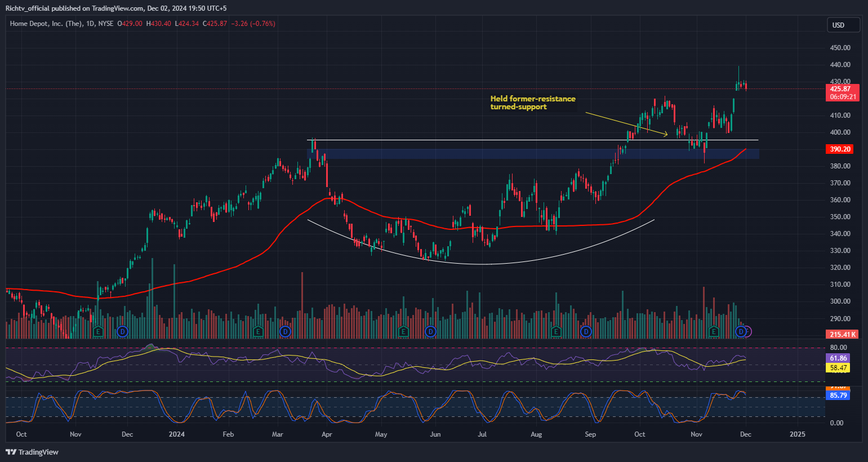Click the Aug label on the time axis
Viewport: 868px width, 462px height.
tap(536, 434)
